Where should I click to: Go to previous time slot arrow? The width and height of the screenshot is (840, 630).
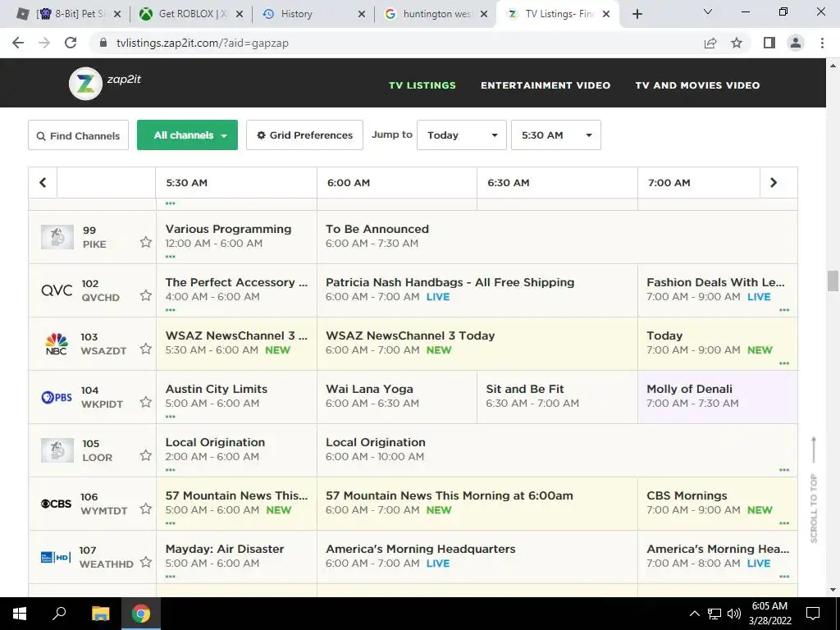pyautogui.click(x=43, y=183)
